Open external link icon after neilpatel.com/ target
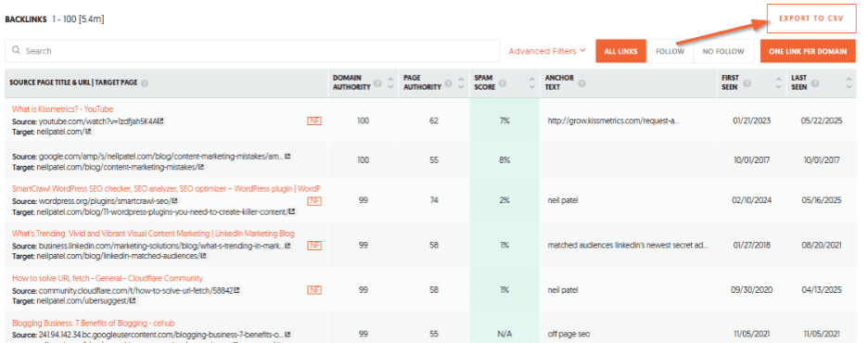868x343 pixels. click(88, 132)
